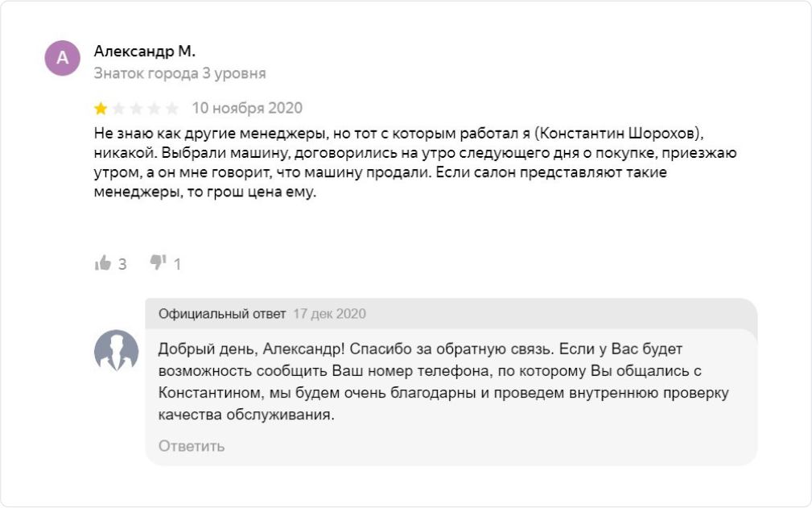The width and height of the screenshot is (812, 508).
Task: Click the "Знаток города 3 уровня" badge
Action: tap(179, 73)
